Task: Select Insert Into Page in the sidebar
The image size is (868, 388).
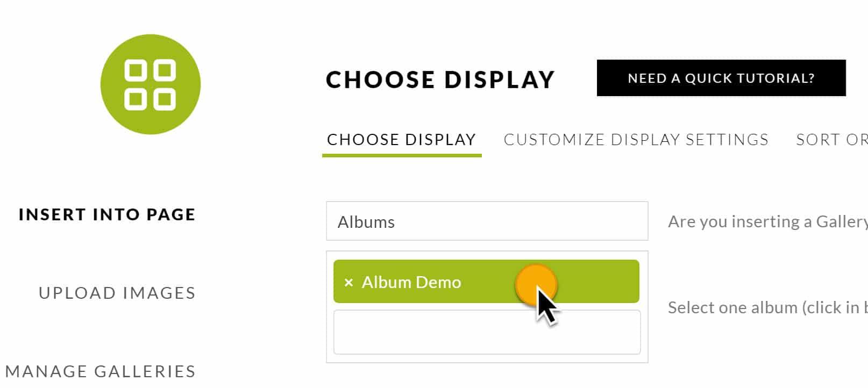Action: (107, 214)
